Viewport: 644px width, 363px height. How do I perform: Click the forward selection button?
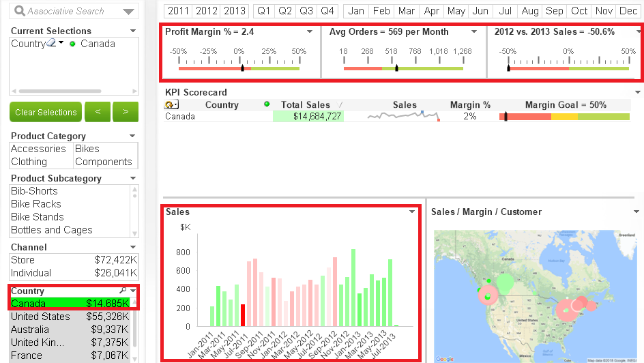pos(126,112)
